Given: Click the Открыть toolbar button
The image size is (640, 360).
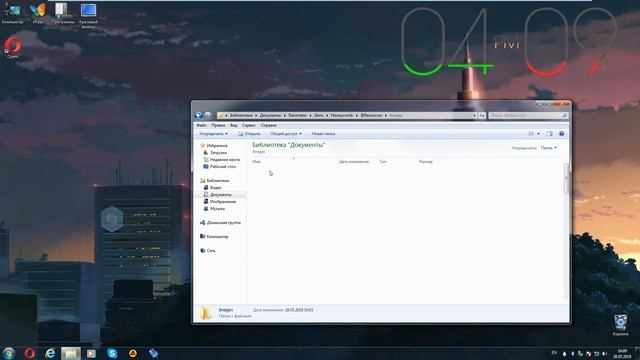Looking at the screenshot, I should point(249,134).
